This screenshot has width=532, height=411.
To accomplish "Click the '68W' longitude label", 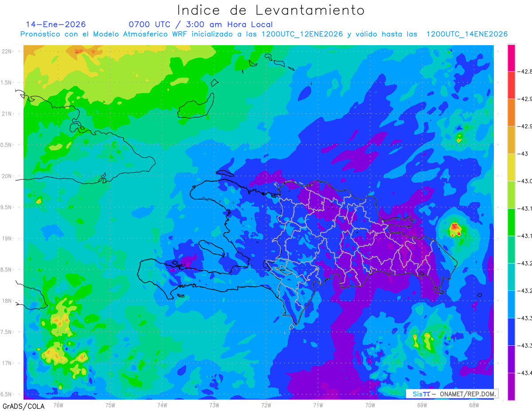I will [x=474, y=405].
